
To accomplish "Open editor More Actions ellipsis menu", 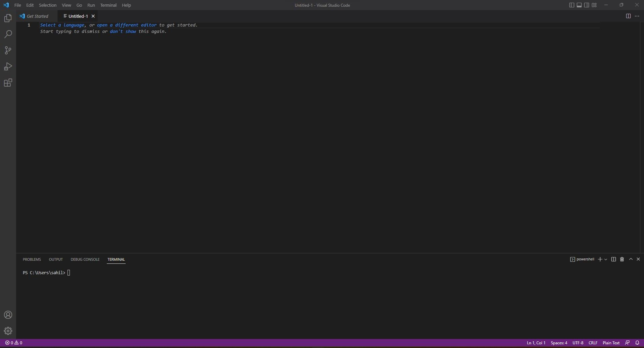I will pos(637,16).
